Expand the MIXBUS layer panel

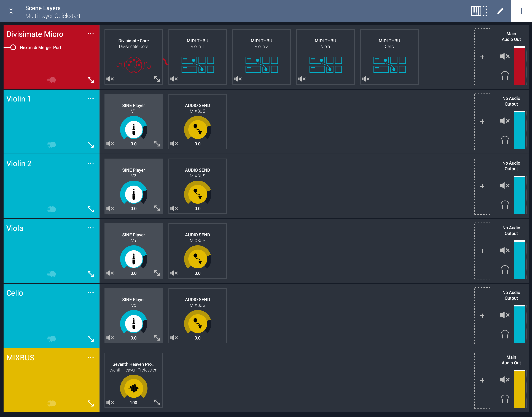(x=91, y=403)
